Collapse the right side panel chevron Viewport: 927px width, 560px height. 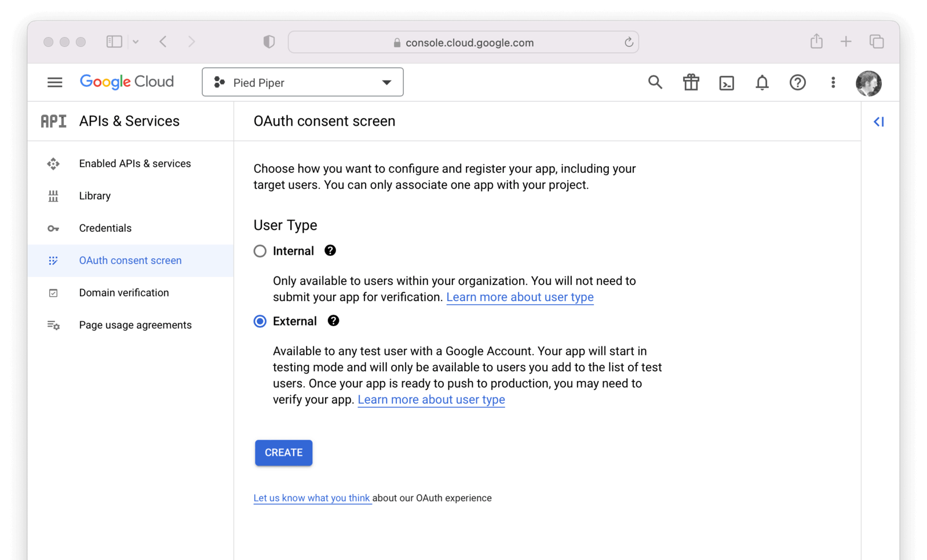point(879,122)
